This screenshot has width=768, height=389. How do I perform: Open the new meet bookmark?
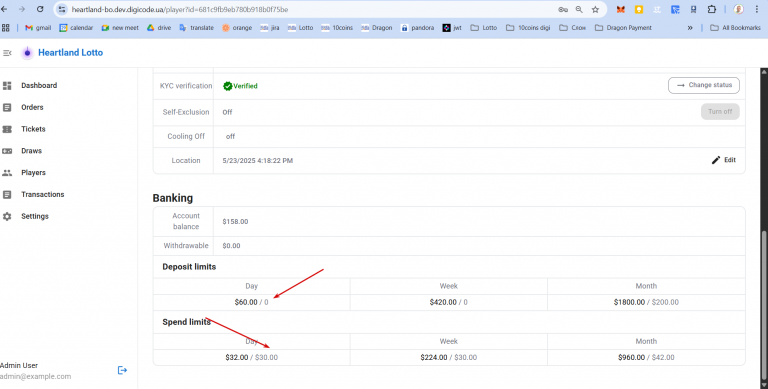click(x=120, y=28)
